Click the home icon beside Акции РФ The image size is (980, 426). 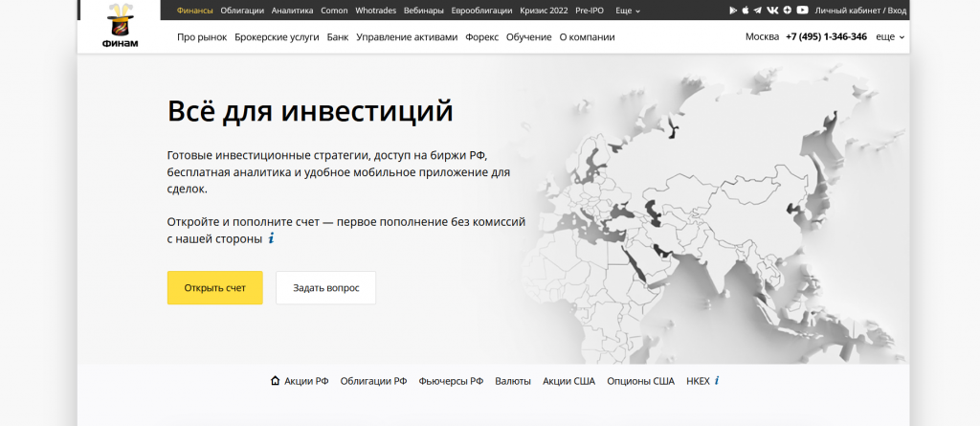[276, 381]
